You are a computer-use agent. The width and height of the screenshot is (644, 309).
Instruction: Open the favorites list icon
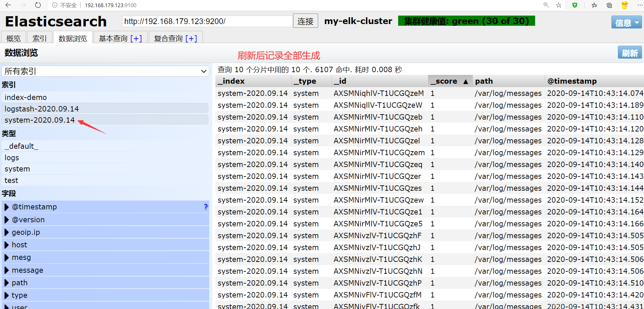point(594,5)
